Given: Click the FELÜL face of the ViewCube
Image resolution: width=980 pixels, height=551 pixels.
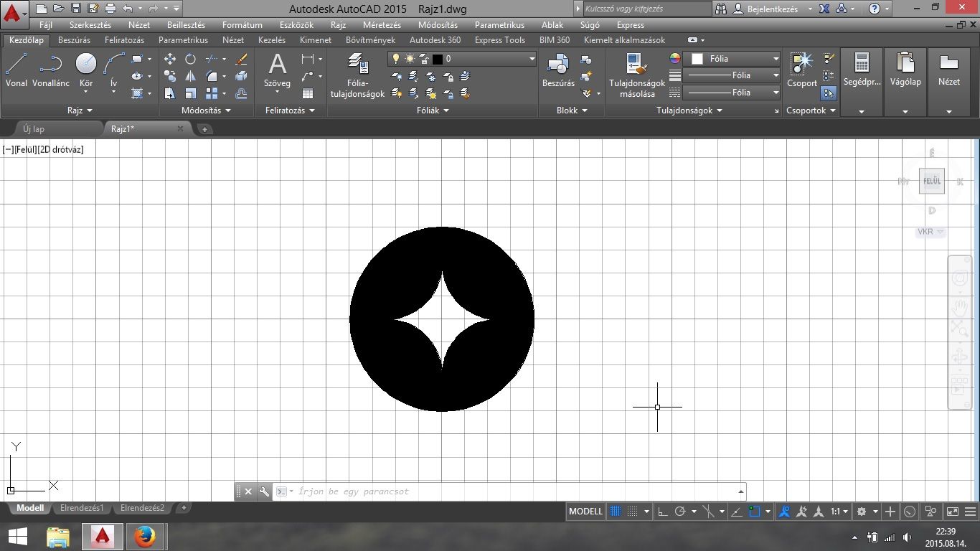Looking at the screenshot, I should (932, 182).
